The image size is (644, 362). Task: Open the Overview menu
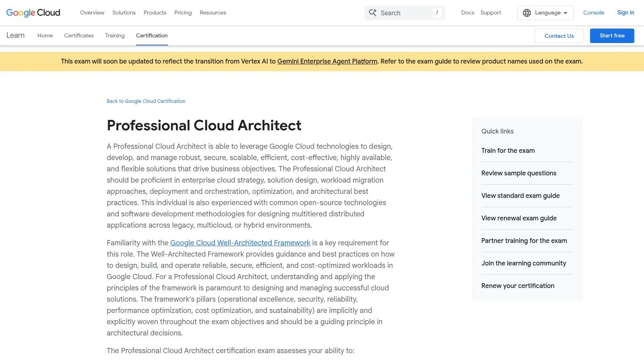[92, 13]
